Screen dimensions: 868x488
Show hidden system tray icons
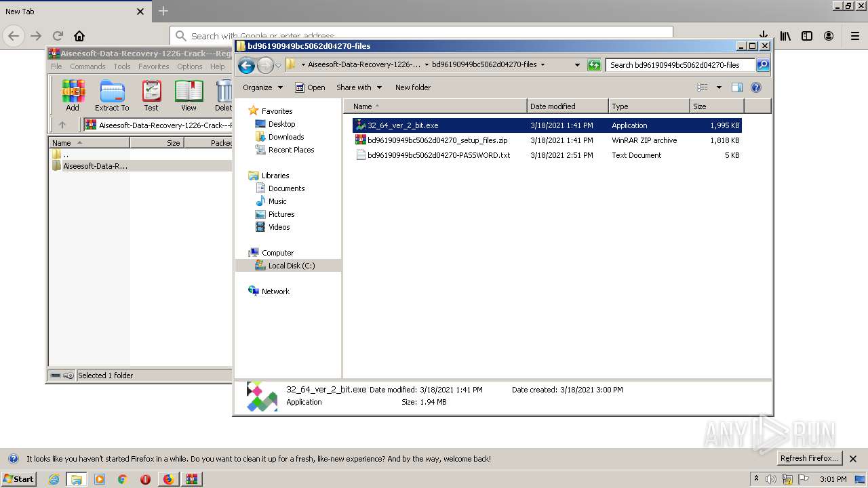pyautogui.click(x=757, y=479)
